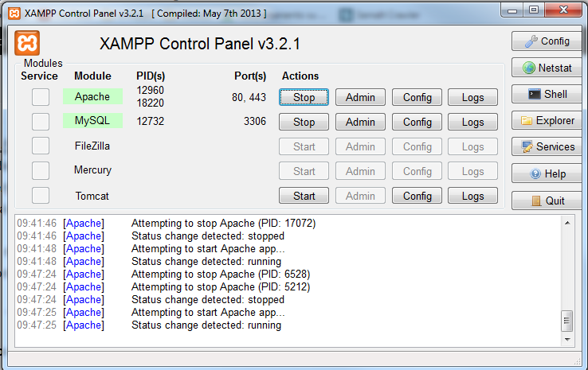The height and width of the screenshot is (370, 588).
Task: Open Config via the wrench icon button
Action: [x=547, y=41]
